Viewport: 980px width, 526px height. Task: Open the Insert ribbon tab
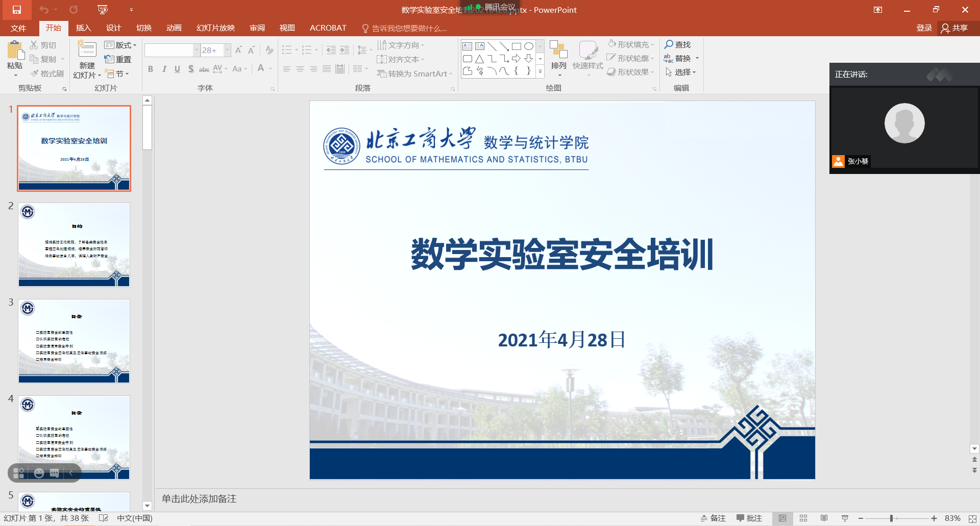pyautogui.click(x=83, y=28)
